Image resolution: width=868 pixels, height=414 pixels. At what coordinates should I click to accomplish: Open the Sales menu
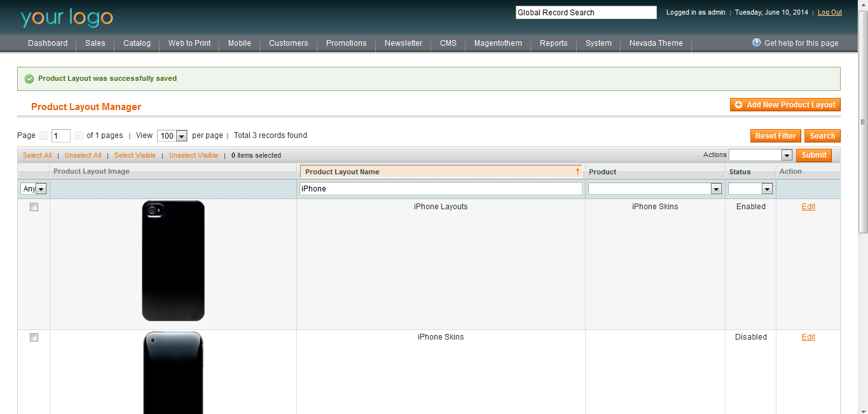[x=95, y=43]
